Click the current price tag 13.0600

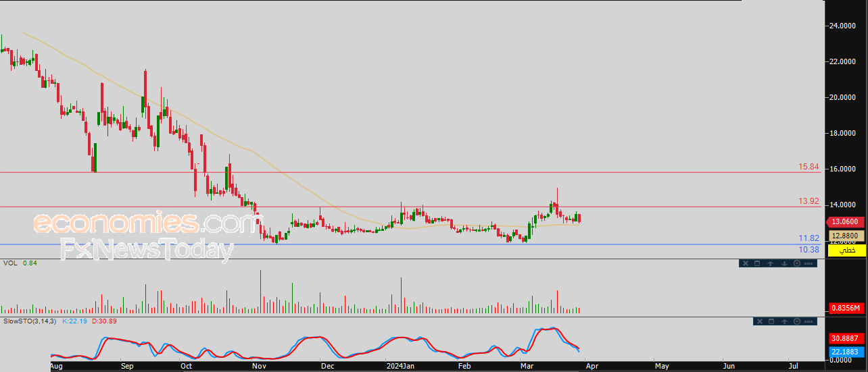(x=846, y=221)
